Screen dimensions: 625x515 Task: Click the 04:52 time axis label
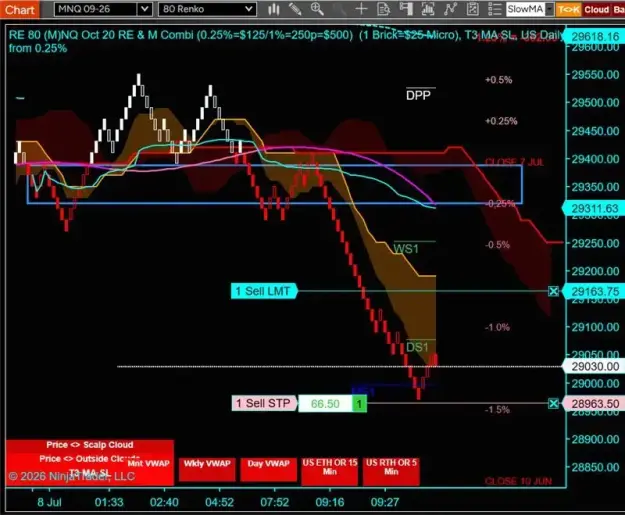point(219,502)
